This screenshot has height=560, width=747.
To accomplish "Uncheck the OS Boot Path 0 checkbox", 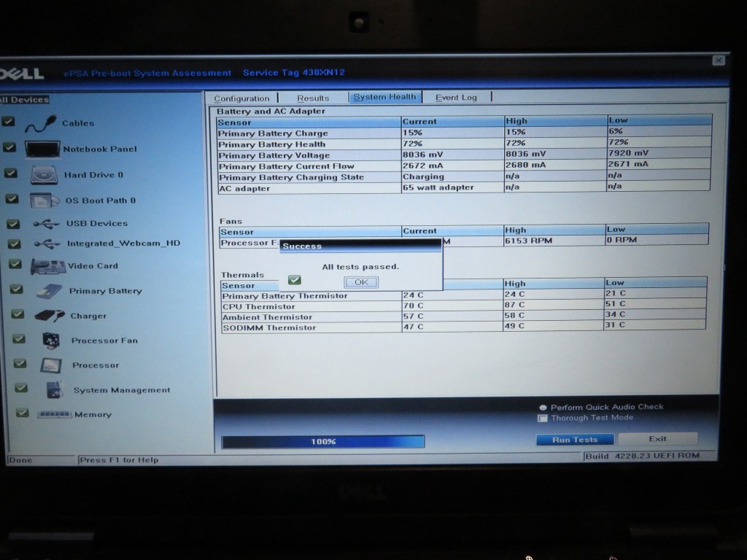I will coord(12,198).
